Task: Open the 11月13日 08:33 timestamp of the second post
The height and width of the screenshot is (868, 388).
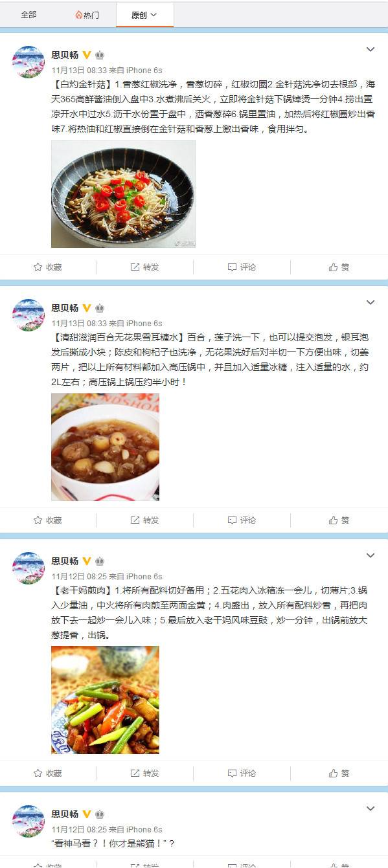Action: pos(78,323)
